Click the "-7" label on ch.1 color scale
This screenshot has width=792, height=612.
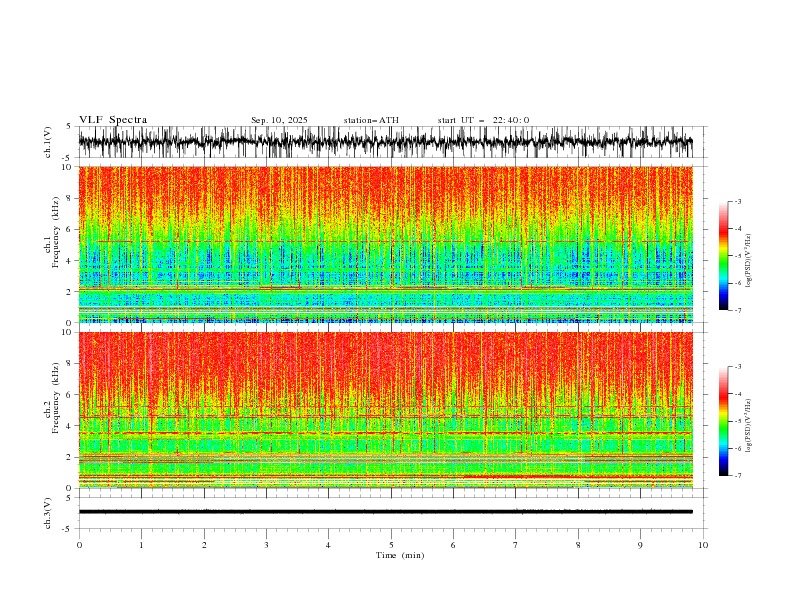[737, 310]
